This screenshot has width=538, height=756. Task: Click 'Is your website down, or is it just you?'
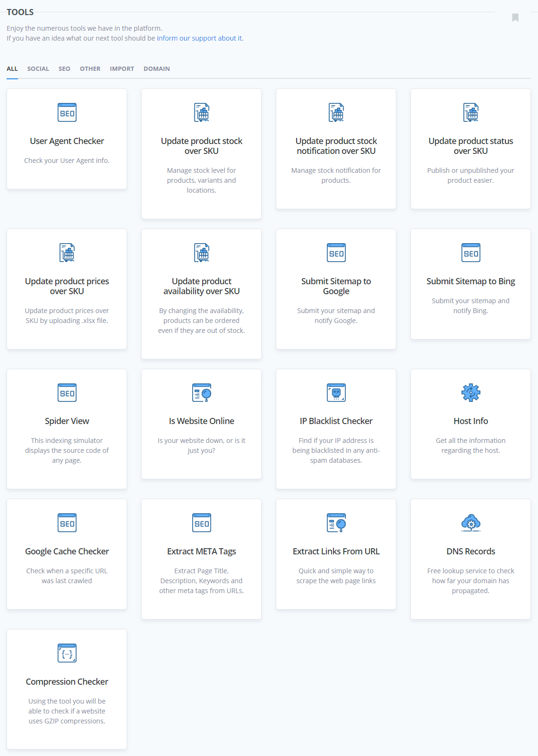tap(202, 446)
